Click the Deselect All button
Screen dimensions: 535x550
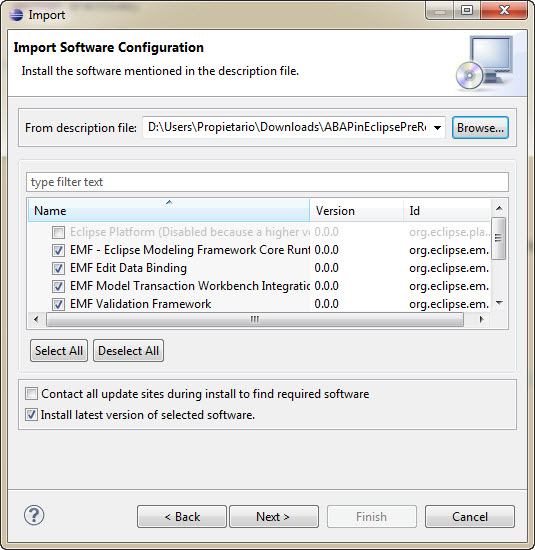pyautogui.click(x=128, y=350)
